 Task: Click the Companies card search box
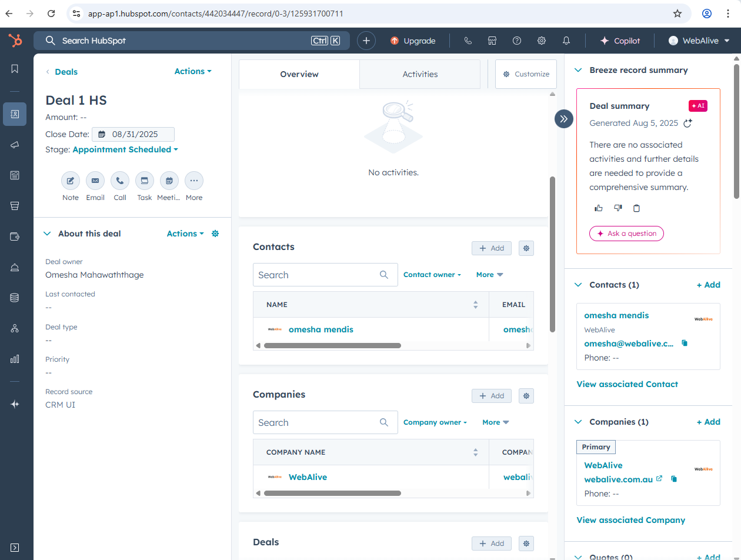[325, 422]
